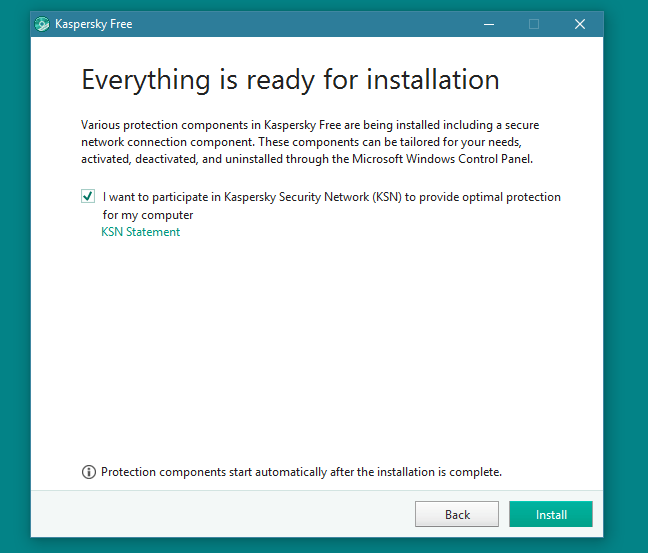
Task: Minimize the Kaspersky Free installer window
Action: click(x=487, y=24)
